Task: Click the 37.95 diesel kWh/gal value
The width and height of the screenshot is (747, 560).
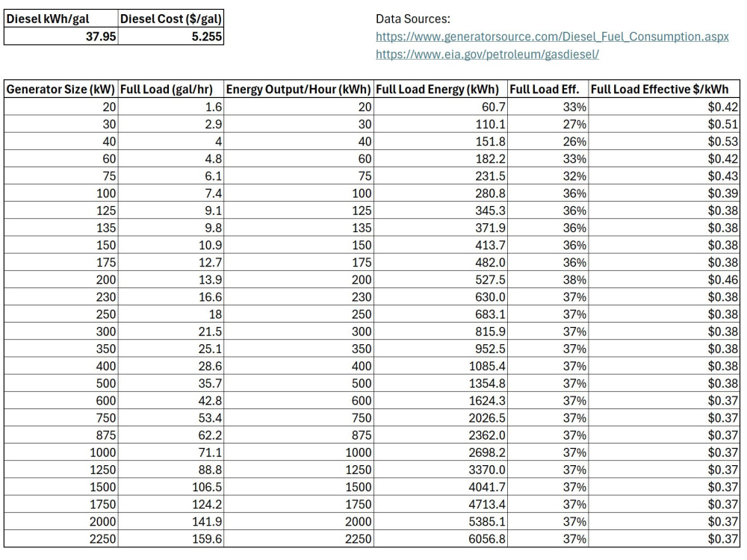Action: pos(61,36)
